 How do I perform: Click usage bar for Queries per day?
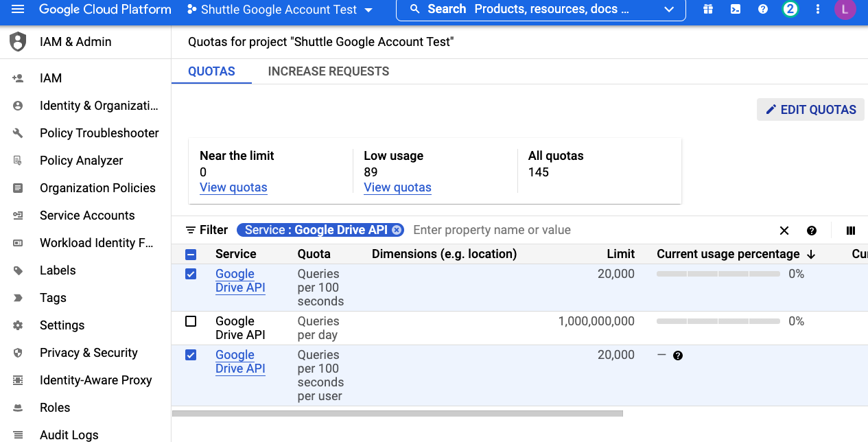tap(718, 321)
